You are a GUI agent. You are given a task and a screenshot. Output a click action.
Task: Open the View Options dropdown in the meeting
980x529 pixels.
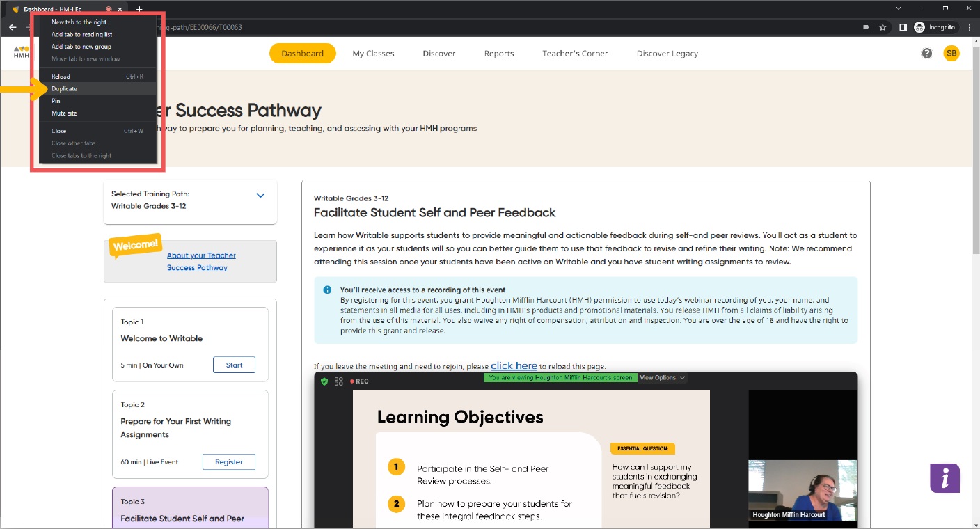tap(660, 377)
